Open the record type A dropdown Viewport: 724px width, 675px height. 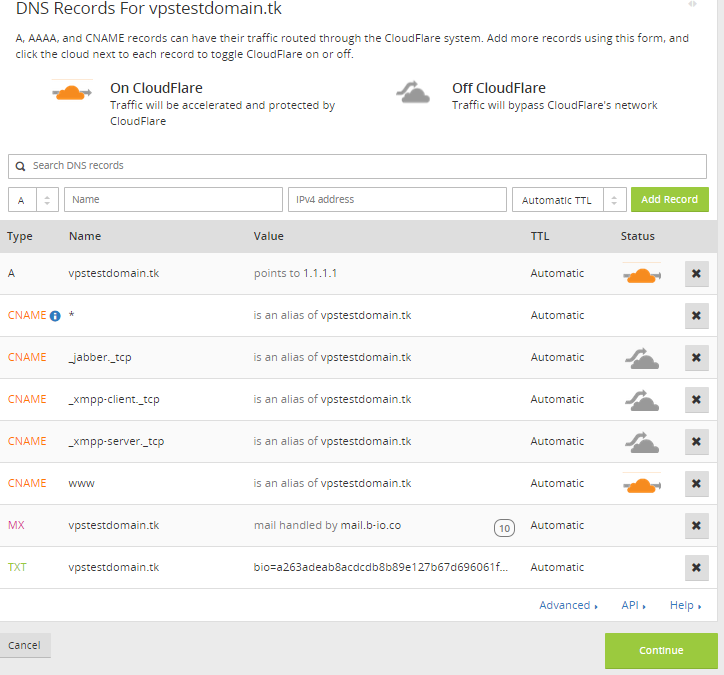pyautogui.click(x=33, y=200)
